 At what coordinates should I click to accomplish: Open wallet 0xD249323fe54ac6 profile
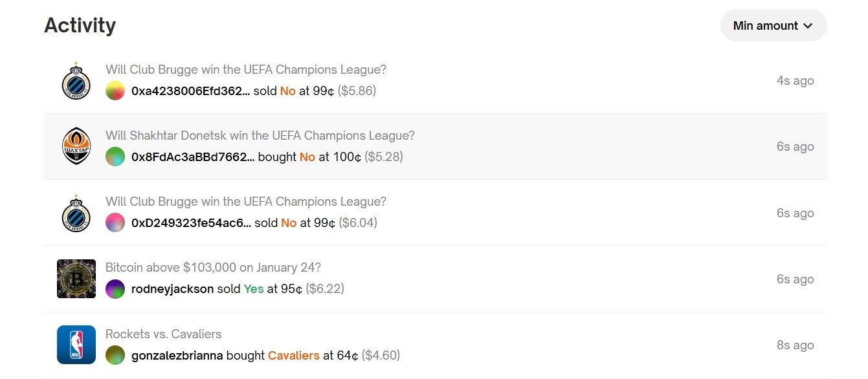point(192,223)
